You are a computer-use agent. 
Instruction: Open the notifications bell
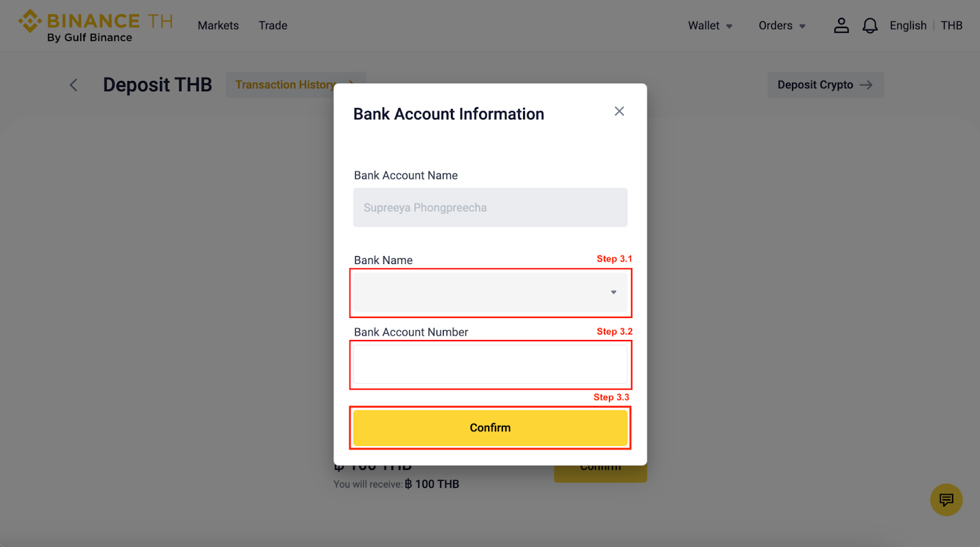click(870, 25)
